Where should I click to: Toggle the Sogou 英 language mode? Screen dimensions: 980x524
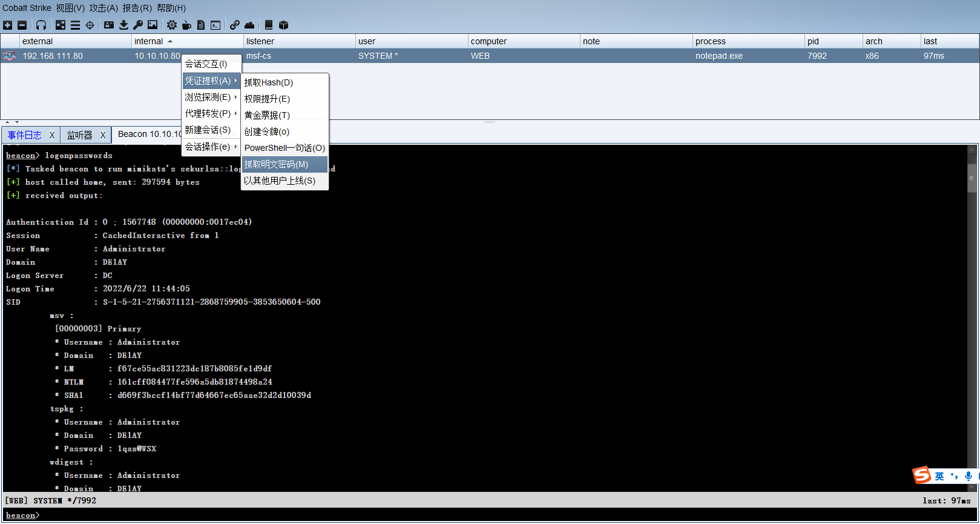tap(939, 476)
